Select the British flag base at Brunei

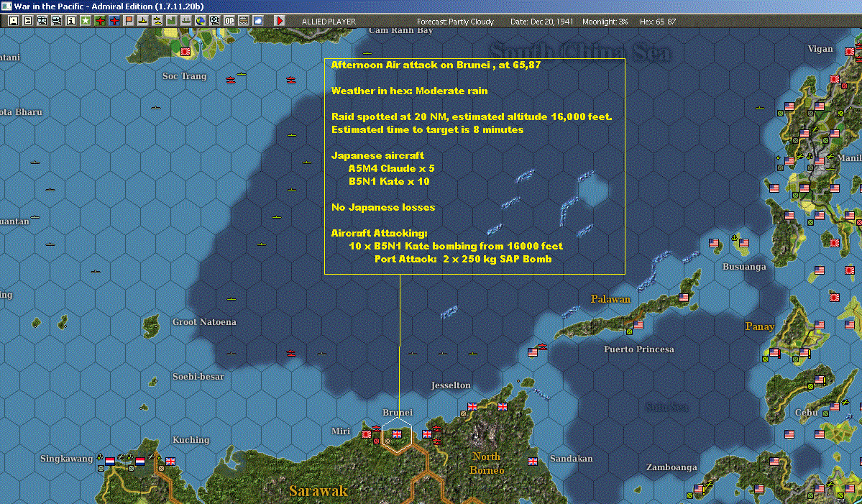click(396, 434)
